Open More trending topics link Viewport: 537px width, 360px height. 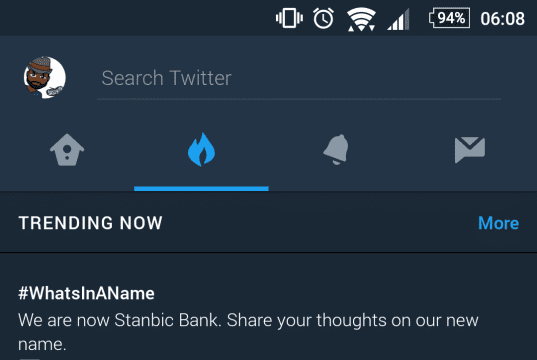tap(498, 223)
